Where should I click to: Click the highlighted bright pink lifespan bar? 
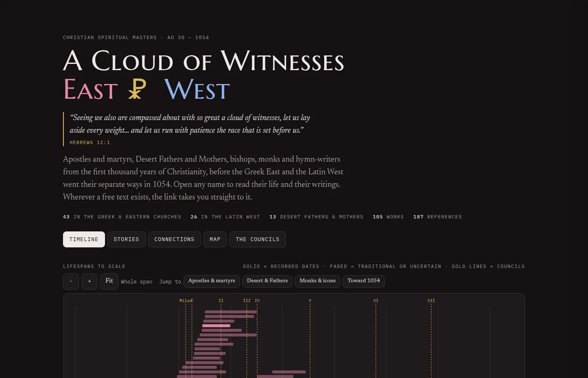216,325
